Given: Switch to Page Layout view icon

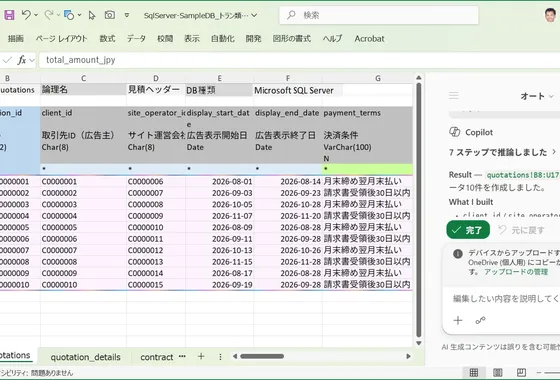Looking at the screenshot, I should [x=498, y=372].
